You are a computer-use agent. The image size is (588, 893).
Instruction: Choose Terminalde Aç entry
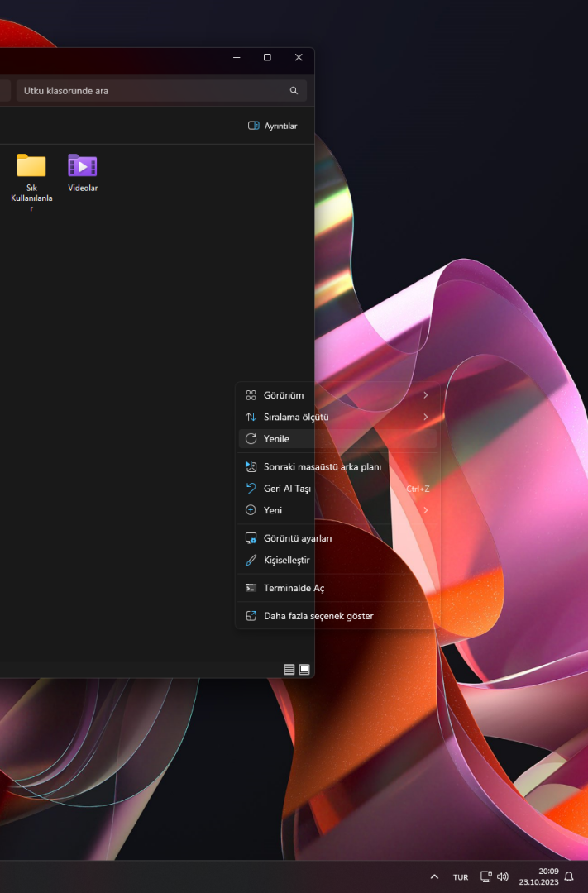(x=337, y=588)
